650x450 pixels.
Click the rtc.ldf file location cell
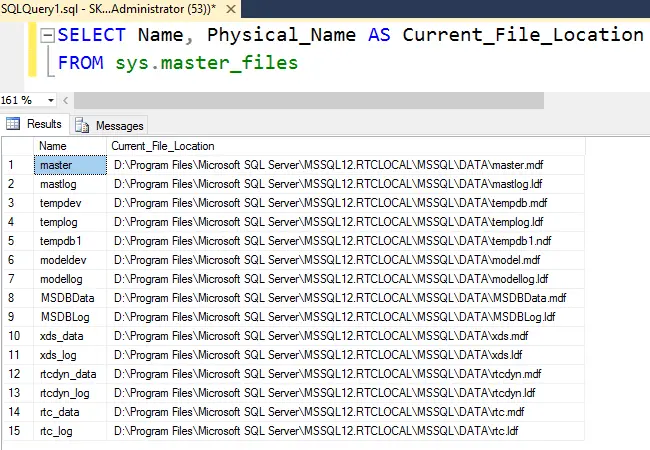pyautogui.click(x=346, y=431)
